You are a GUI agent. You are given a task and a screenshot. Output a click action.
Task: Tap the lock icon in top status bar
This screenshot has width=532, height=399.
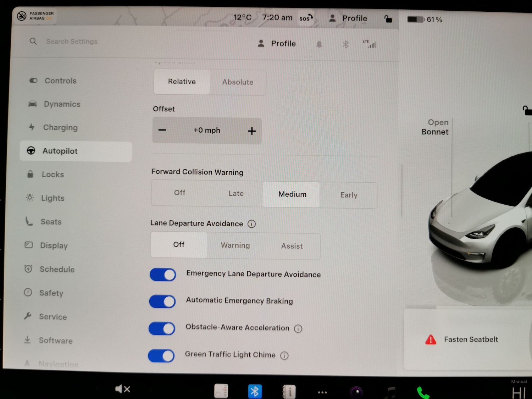[x=388, y=19]
